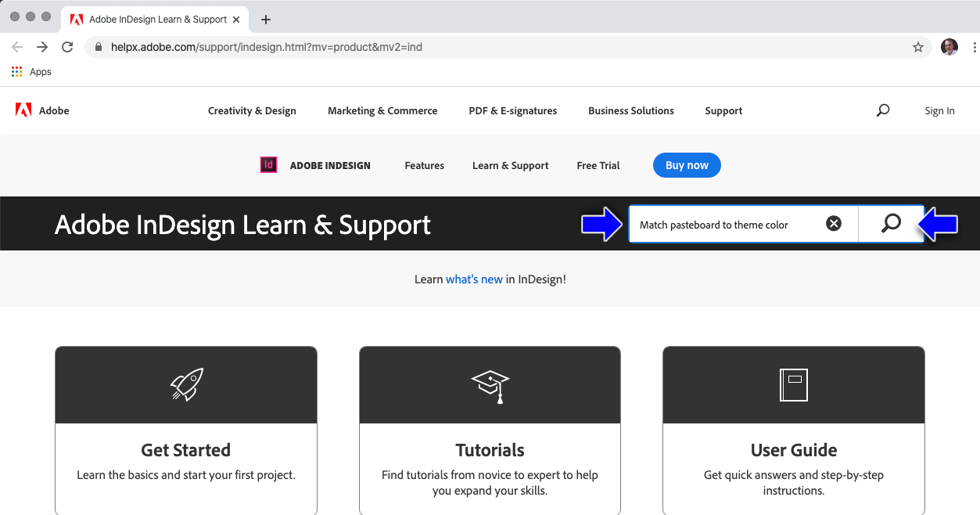Open the Chrome profile avatar
The width and height of the screenshot is (980, 515).
(949, 47)
